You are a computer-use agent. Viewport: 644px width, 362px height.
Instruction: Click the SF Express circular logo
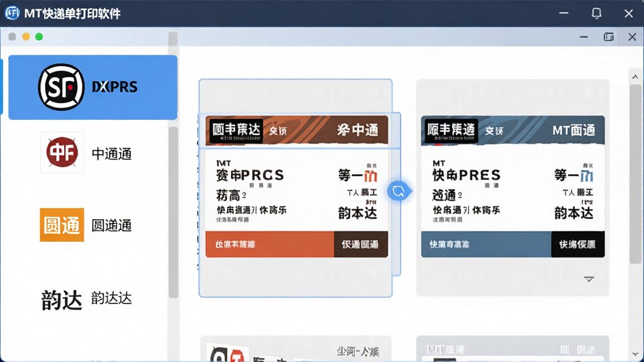tap(61, 87)
